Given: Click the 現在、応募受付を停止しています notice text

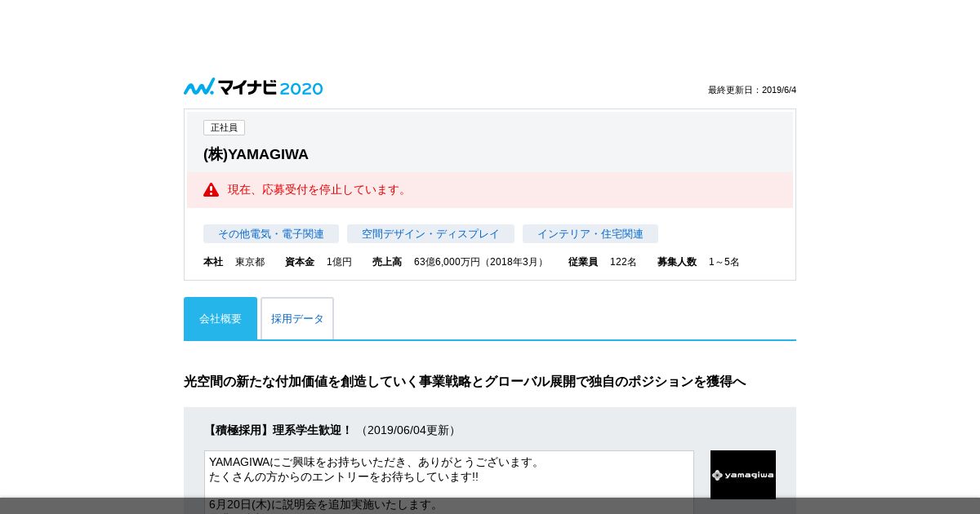Looking at the screenshot, I should point(318,189).
